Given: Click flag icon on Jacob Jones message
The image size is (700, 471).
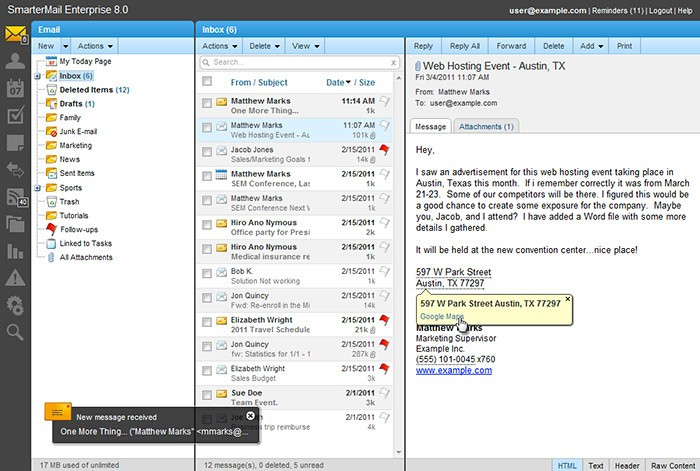Looking at the screenshot, I should [384, 150].
